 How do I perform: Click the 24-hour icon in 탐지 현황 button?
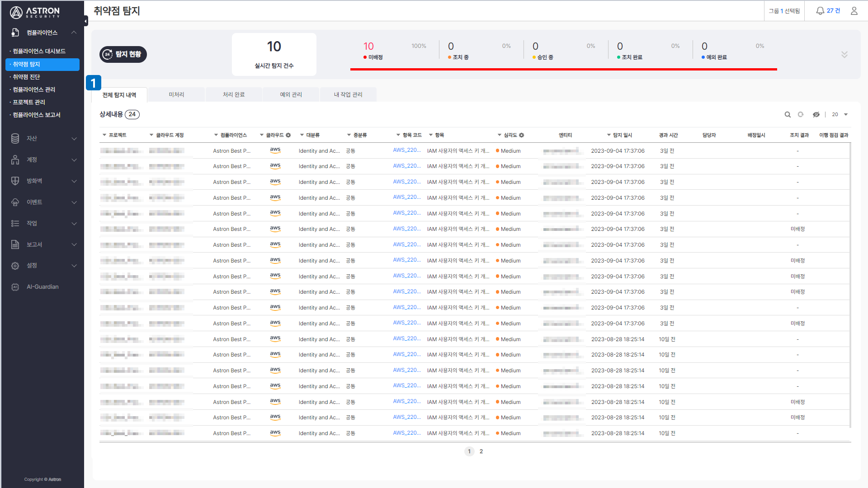tap(108, 54)
